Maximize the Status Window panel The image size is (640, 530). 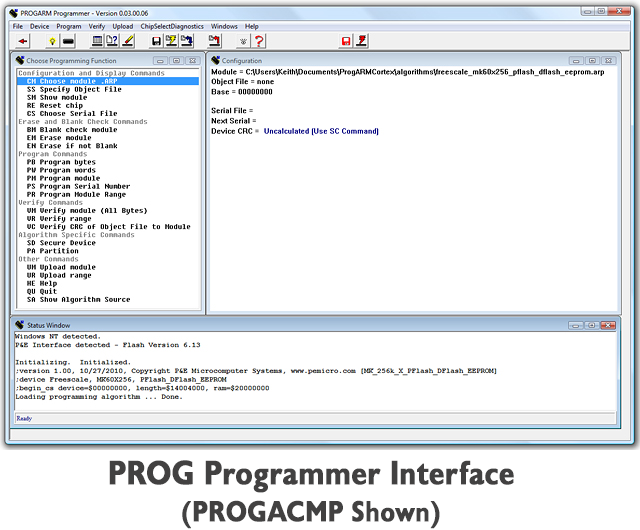pyautogui.click(x=591, y=325)
